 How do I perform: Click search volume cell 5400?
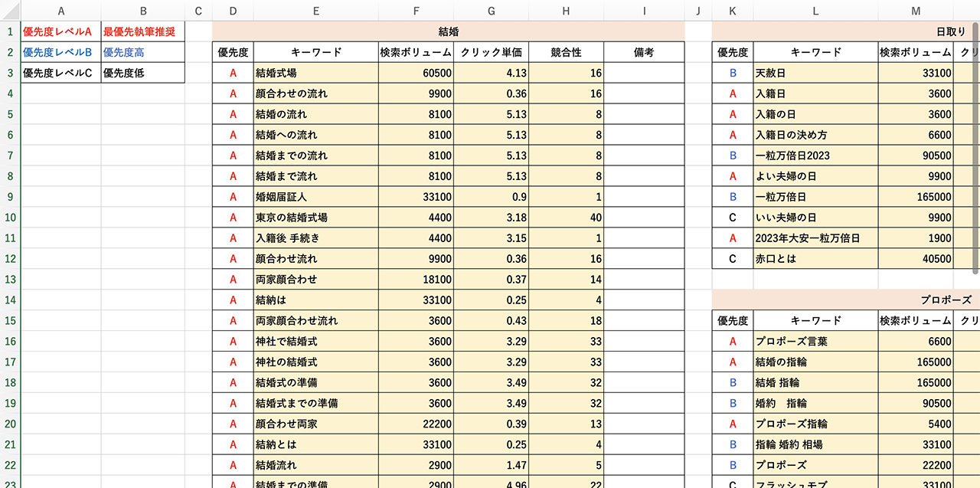[916, 424]
